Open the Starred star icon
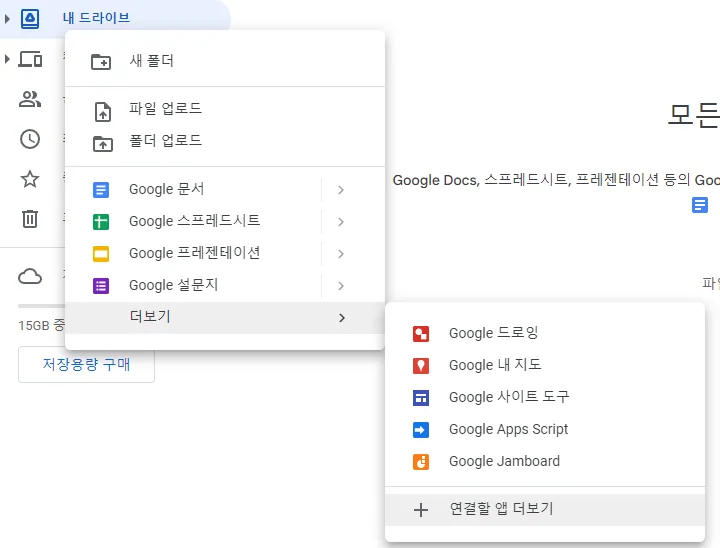Viewport: 720px width, 548px height. (x=30, y=179)
